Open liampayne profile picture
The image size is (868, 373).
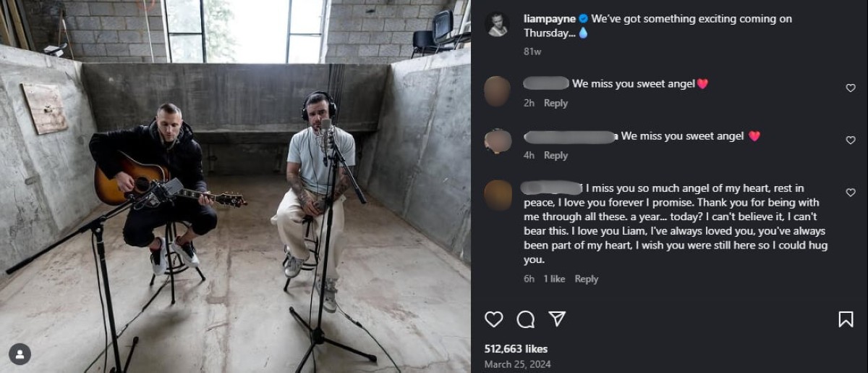pyautogui.click(x=497, y=24)
